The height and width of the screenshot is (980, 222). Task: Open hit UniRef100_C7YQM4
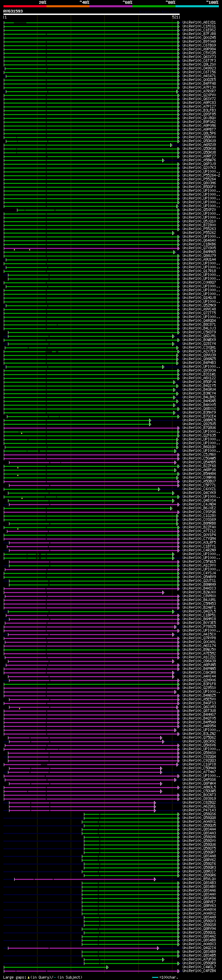(x=199, y=539)
